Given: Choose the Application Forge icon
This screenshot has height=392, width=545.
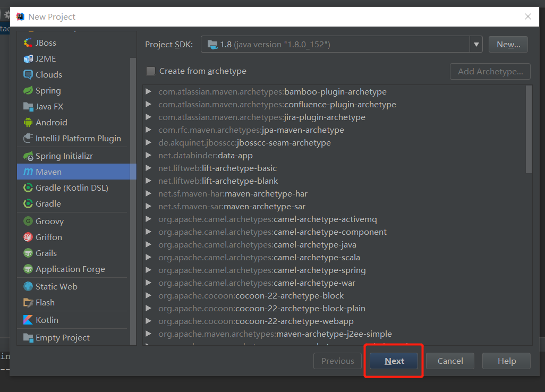Looking at the screenshot, I should 28,269.
